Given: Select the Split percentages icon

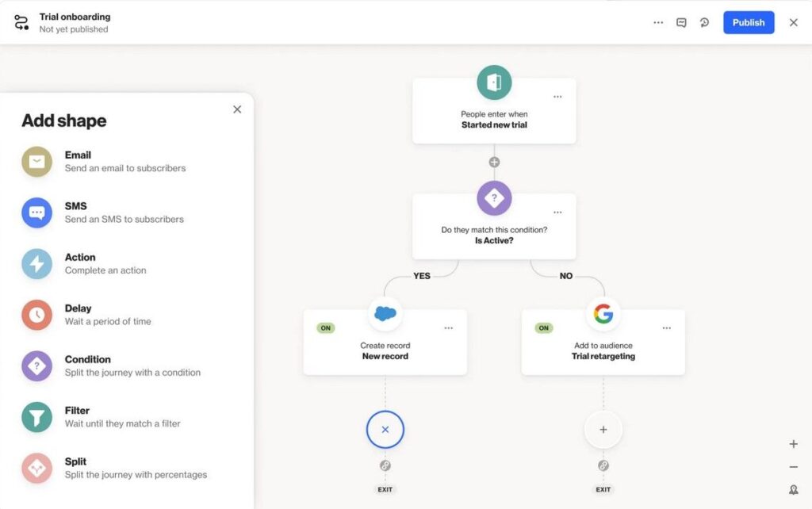Looking at the screenshot, I should pyautogui.click(x=36, y=468).
